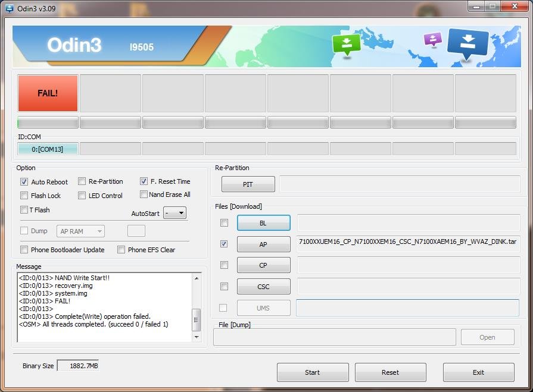Click the BL file path field
This screenshot has width=533, height=392.
409,222
